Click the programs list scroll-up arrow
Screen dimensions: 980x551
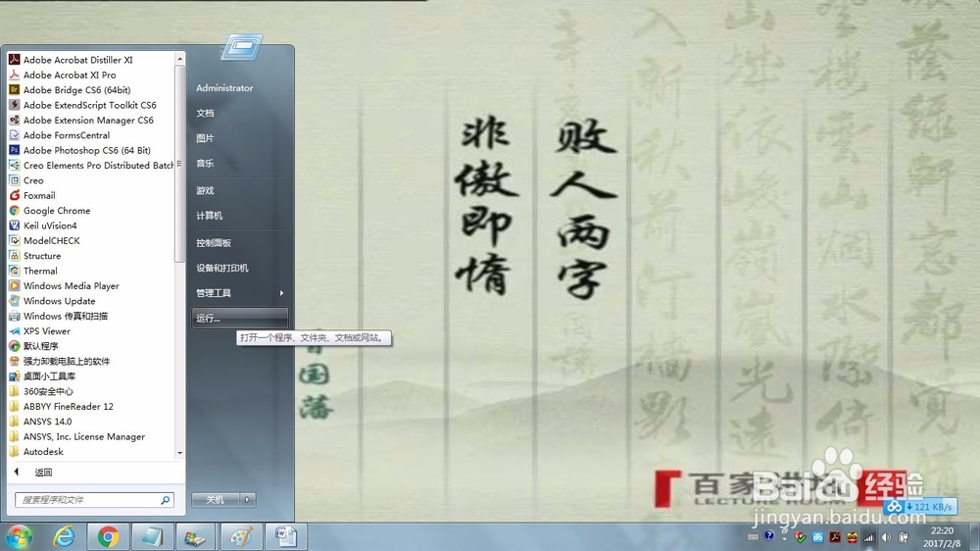[x=180, y=59]
